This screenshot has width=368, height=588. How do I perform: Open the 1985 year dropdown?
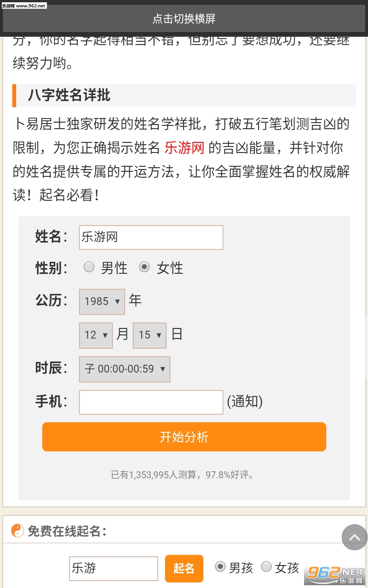[x=102, y=301]
